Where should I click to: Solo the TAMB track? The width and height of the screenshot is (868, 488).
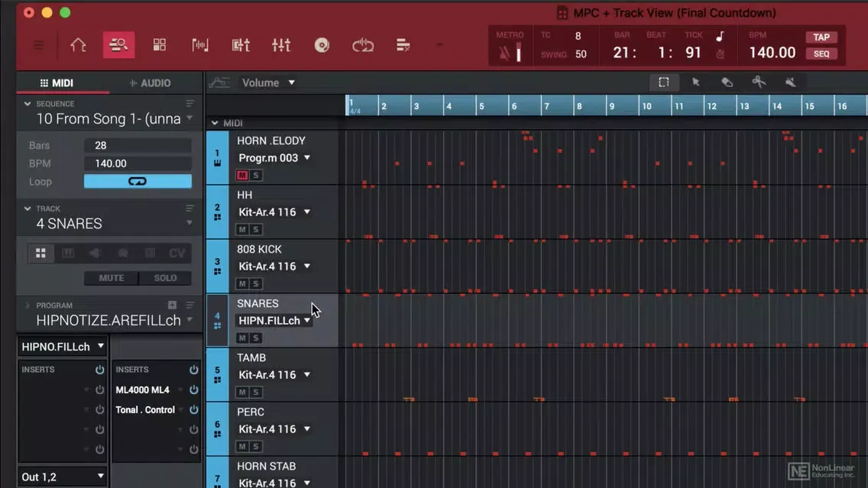pyautogui.click(x=256, y=392)
